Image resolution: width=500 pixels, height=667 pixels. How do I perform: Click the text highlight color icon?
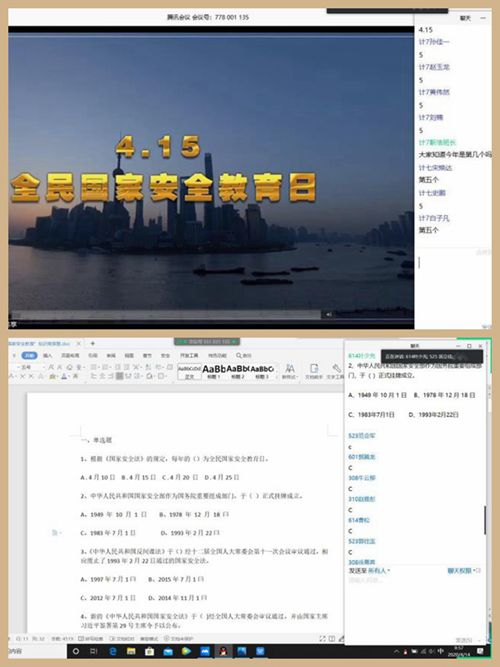point(53,376)
